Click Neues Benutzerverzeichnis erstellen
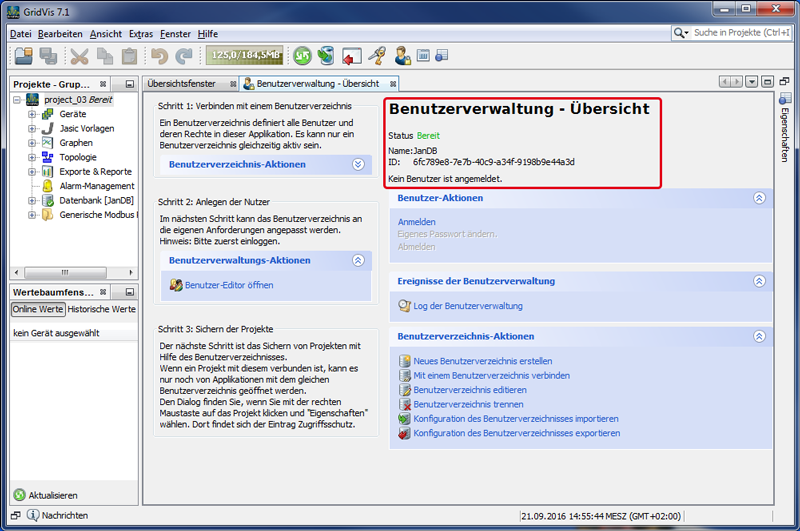The image size is (800, 531). [483, 361]
